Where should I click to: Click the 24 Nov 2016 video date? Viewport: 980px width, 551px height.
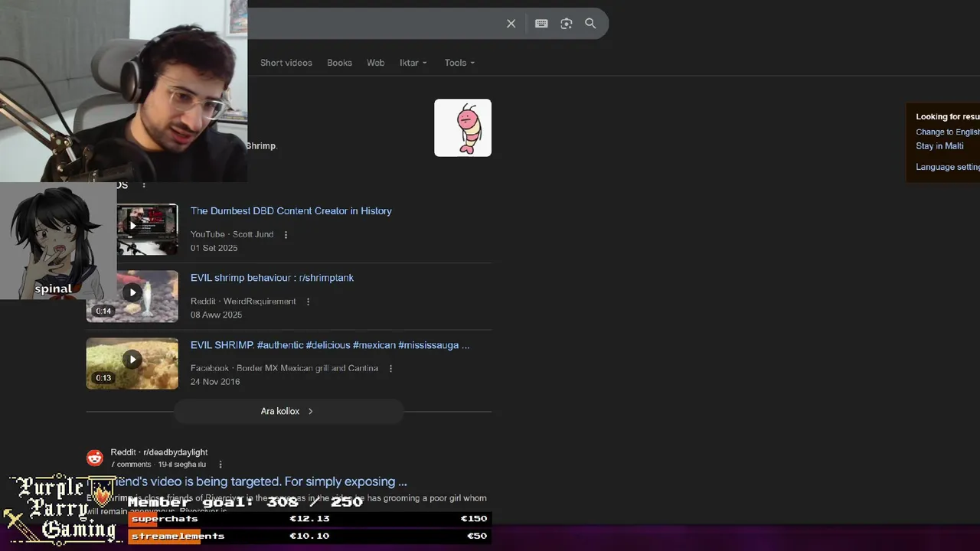[x=215, y=382]
